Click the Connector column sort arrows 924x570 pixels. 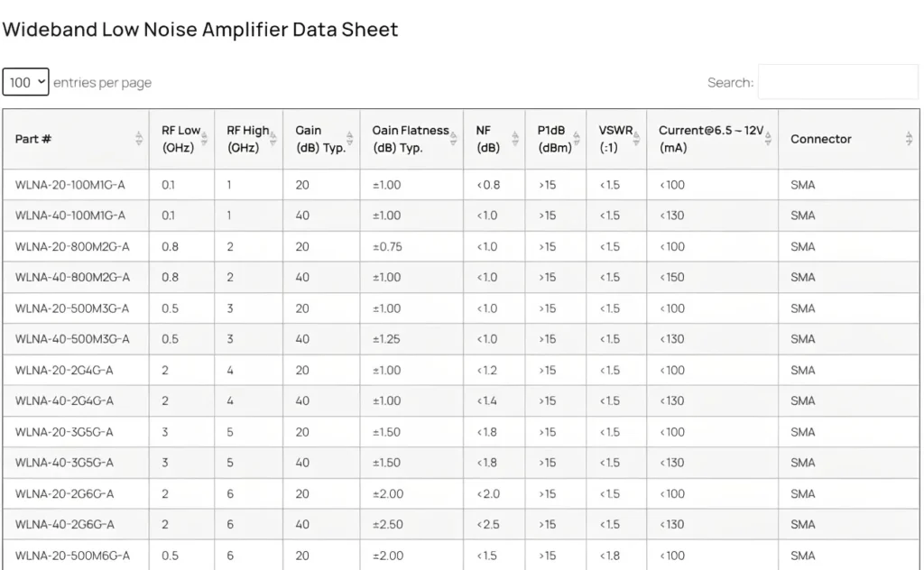[909, 139]
